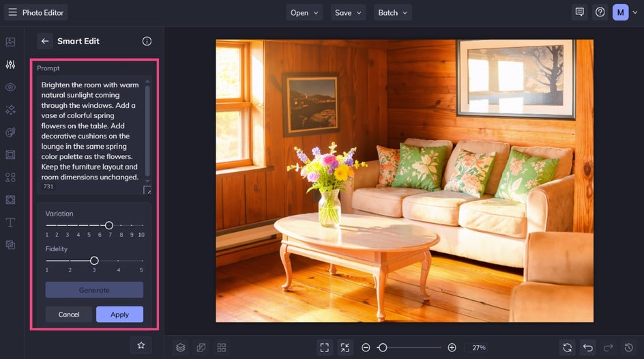The height and width of the screenshot is (359, 644).
Task: Zoom out with the minus icon
Action: pos(366,347)
